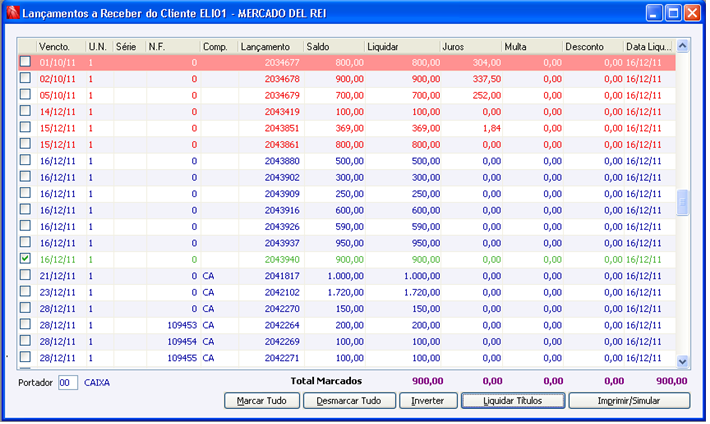Click vencimento date 23/12/11

58,292
